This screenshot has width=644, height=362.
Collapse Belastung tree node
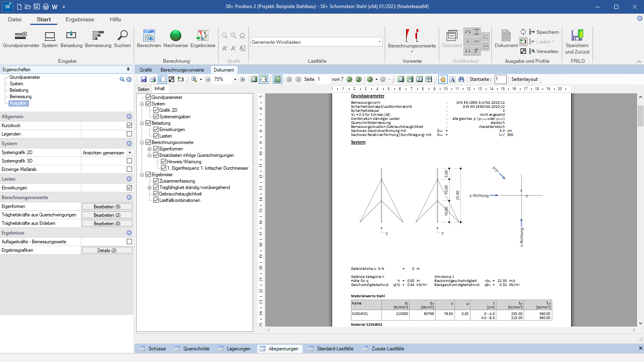[142, 123]
